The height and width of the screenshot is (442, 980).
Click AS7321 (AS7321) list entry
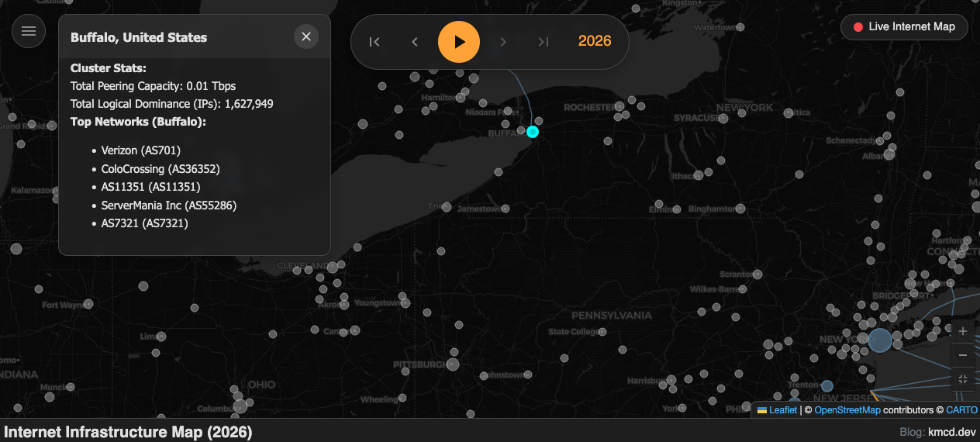144,223
